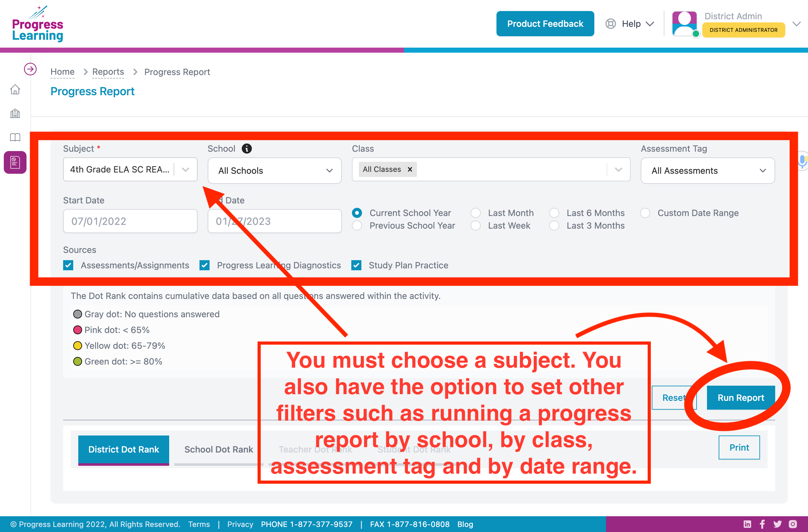
Task: Open the LinkedIn footer icon
Action: pos(747,524)
